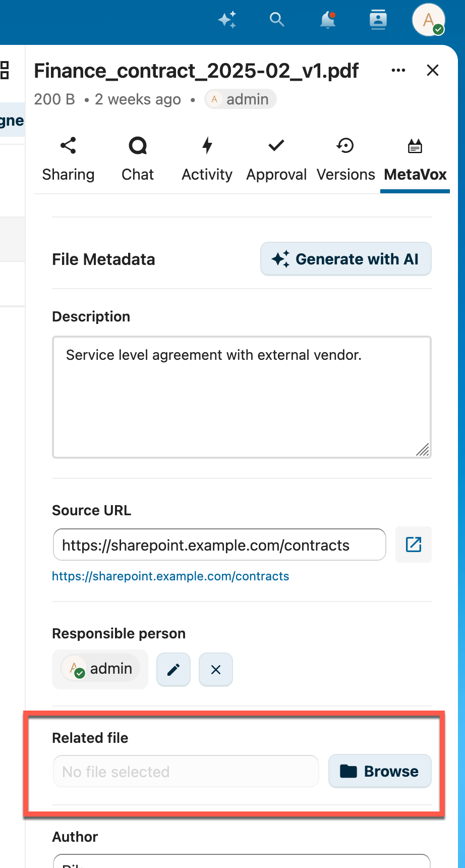Image resolution: width=465 pixels, height=868 pixels.
Task: Switch to the Versions tab
Action: [345, 159]
